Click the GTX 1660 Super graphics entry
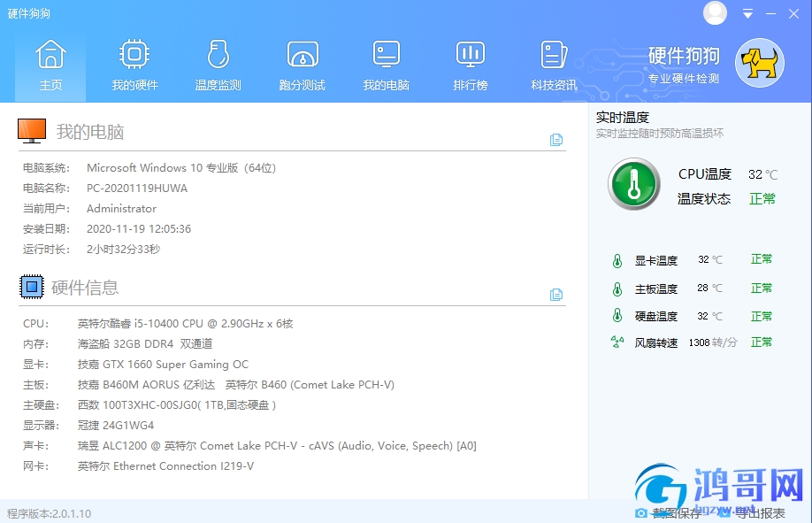The width and height of the screenshot is (812, 523). tap(163, 365)
